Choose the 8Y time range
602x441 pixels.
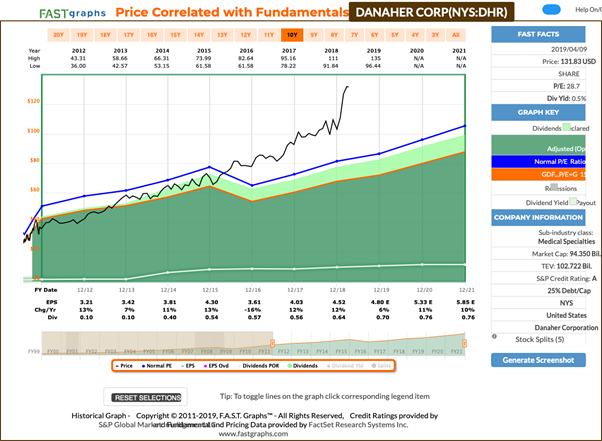(x=334, y=35)
